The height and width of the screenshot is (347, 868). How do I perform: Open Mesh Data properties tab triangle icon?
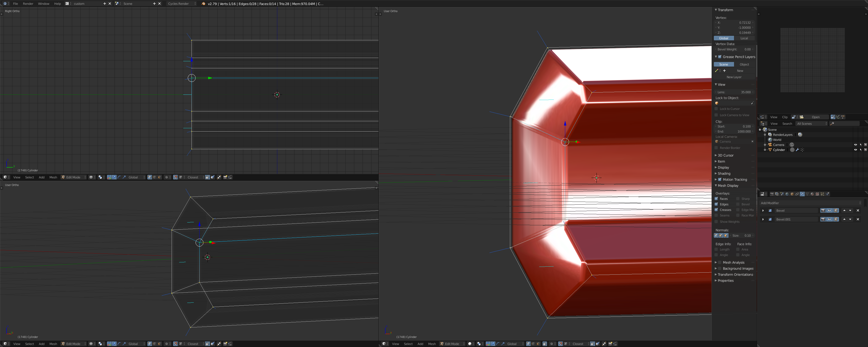[x=807, y=194]
